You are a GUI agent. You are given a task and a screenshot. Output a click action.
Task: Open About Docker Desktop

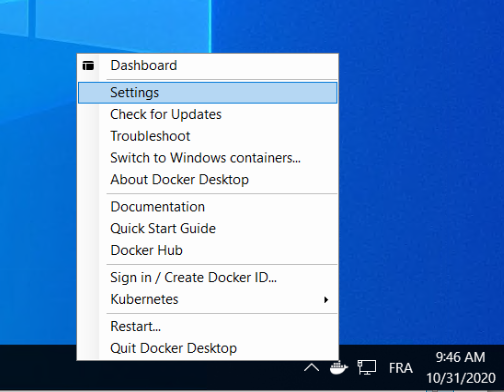pos(208,180)
